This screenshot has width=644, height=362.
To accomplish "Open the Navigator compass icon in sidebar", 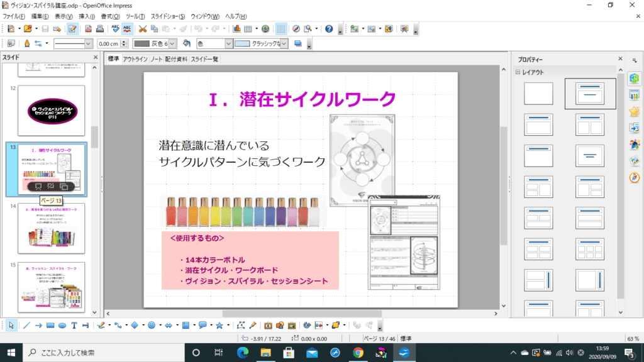I will coord(634,178).
